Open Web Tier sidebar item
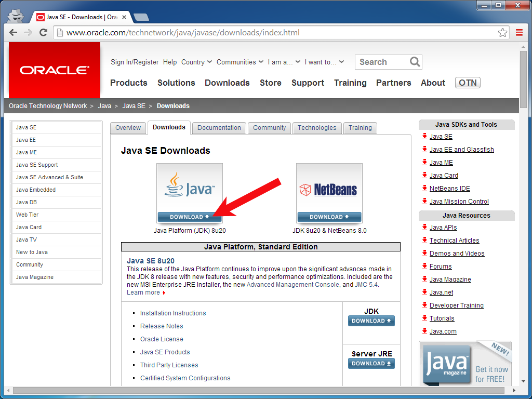Screen dimensions: 532x399 [56, 215]
